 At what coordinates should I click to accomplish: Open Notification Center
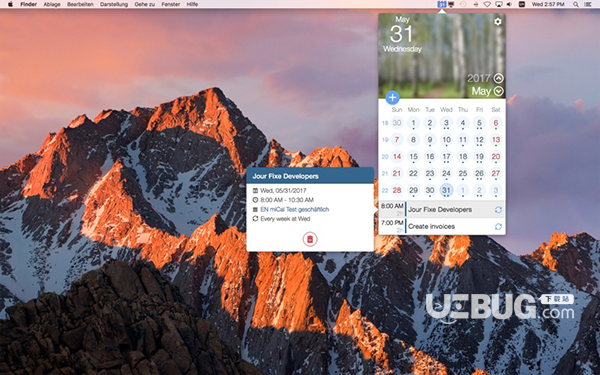coord(588,4)
